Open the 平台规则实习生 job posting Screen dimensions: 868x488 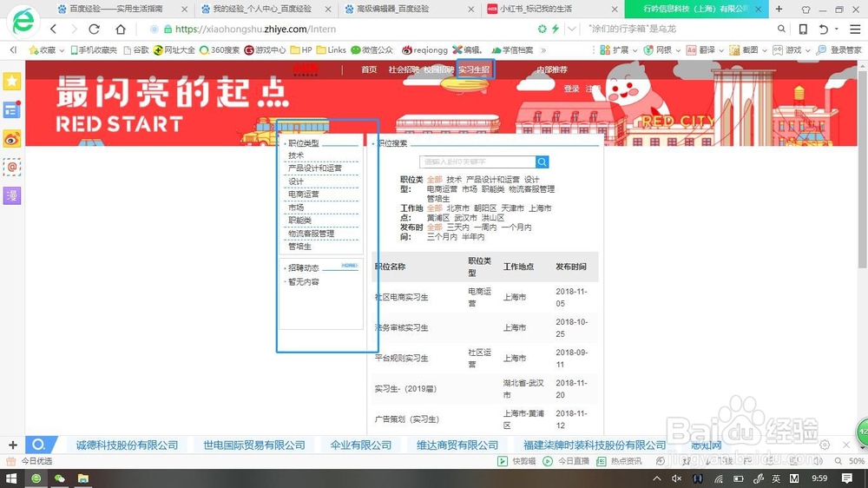pyautogui.click(x=401, y=358)
